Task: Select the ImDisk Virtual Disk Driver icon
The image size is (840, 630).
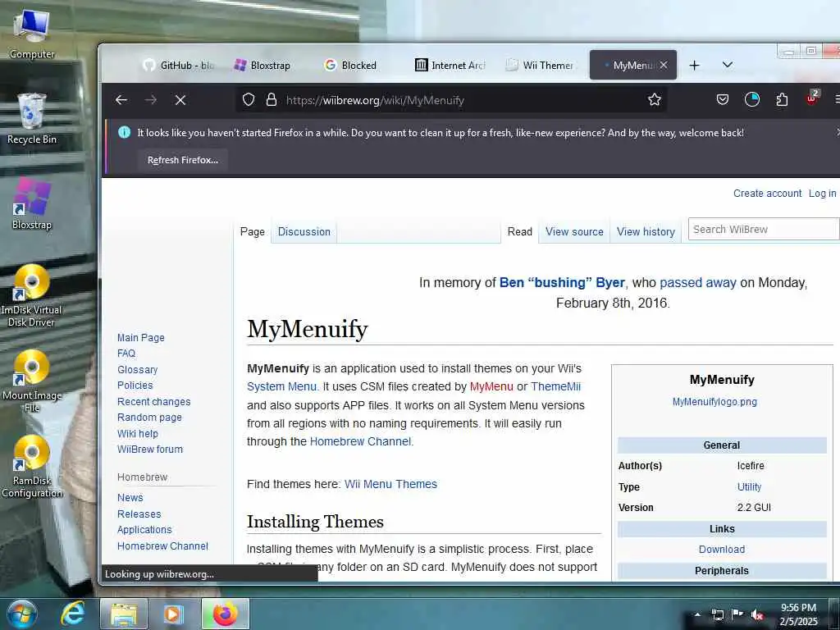Action: tap(31, 295)
